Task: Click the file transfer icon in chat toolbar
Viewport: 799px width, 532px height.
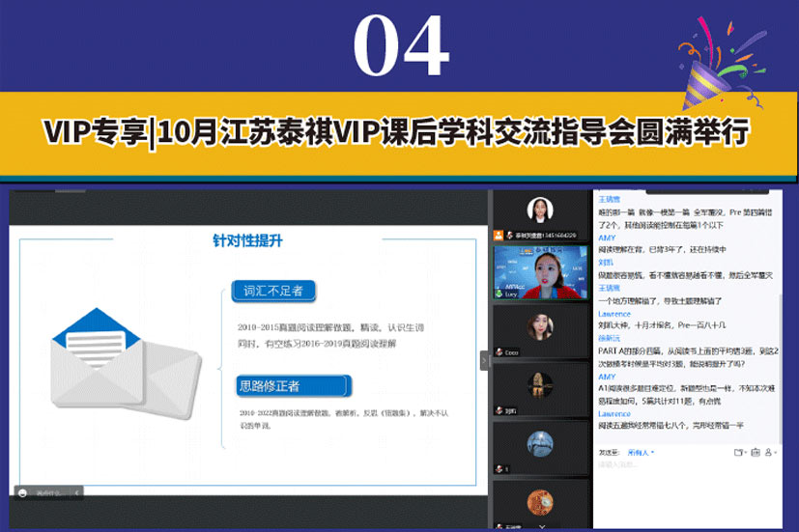Action: pos(739,451)
